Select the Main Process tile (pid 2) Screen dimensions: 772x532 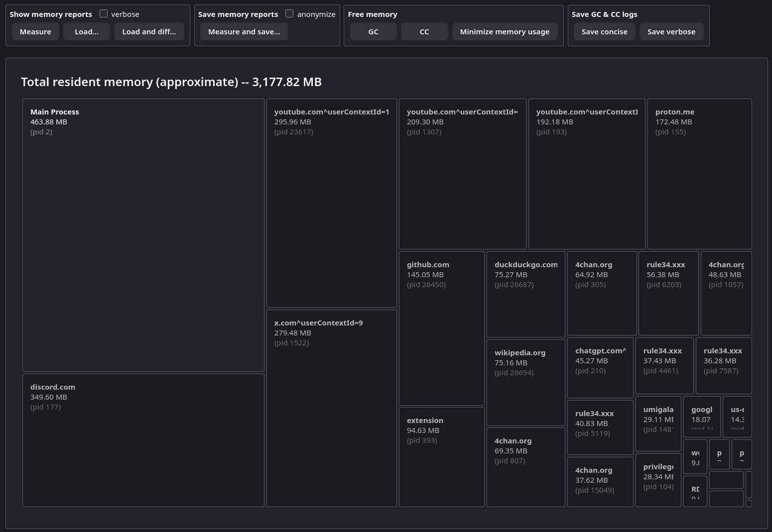pyautogui.click(x=143, y=235)
